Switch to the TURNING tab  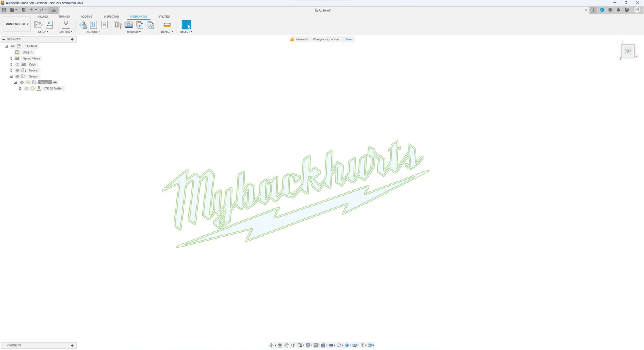[x=64, y=16]
